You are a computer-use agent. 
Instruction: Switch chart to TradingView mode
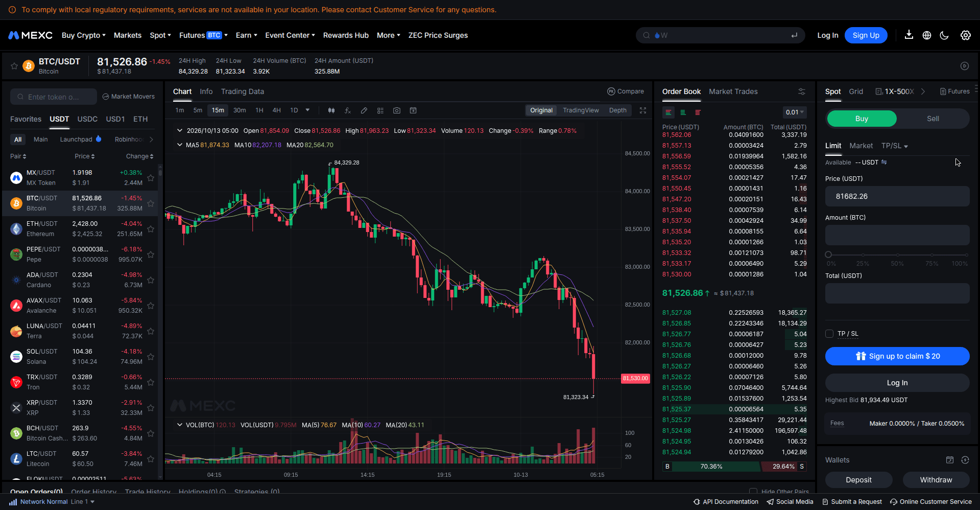click(x=581, y=110)
